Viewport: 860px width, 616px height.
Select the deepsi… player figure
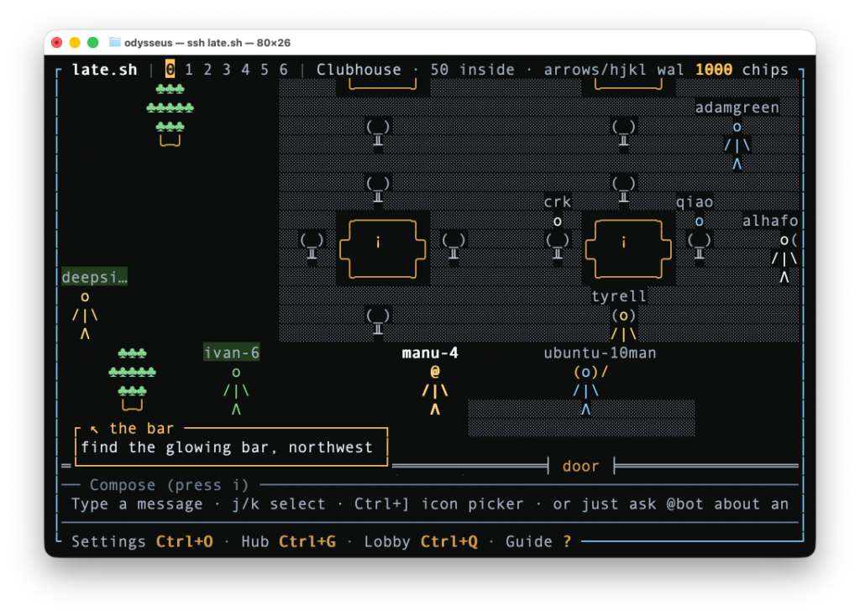(x=85, y=315)
